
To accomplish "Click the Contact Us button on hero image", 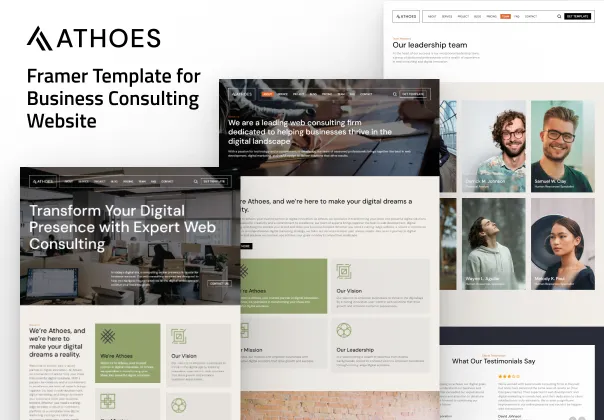I will tap(218, 283).
